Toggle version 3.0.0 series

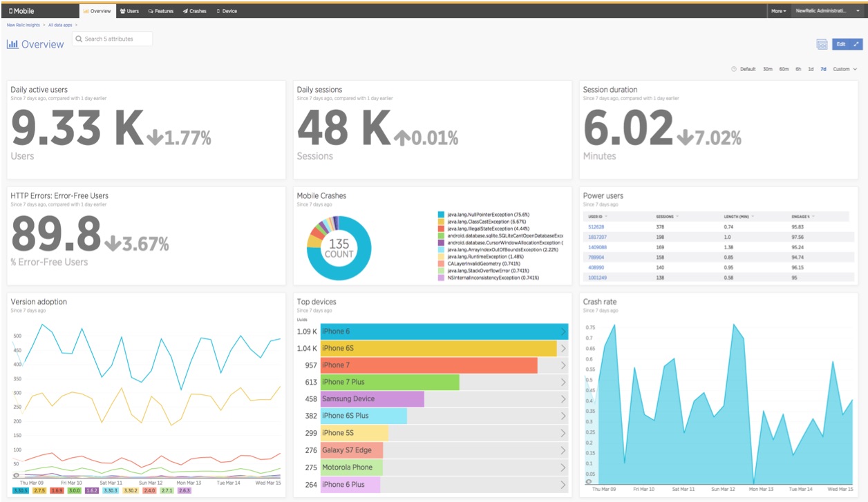(x=75, y=491)
